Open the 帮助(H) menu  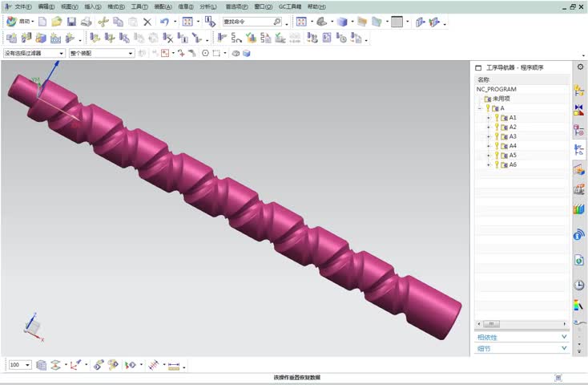pos(316,6)
